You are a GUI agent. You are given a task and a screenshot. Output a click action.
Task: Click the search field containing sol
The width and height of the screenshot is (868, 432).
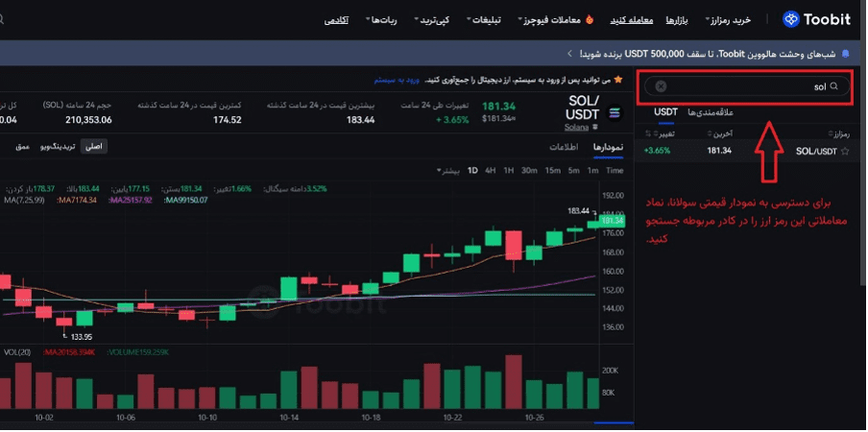(747, 86)
